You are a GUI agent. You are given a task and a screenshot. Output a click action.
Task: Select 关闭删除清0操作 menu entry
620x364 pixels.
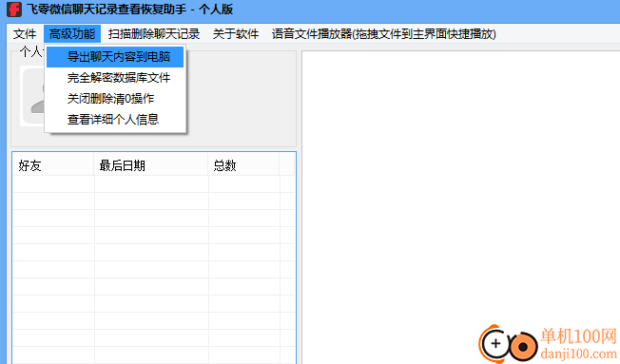click(115, 99)
